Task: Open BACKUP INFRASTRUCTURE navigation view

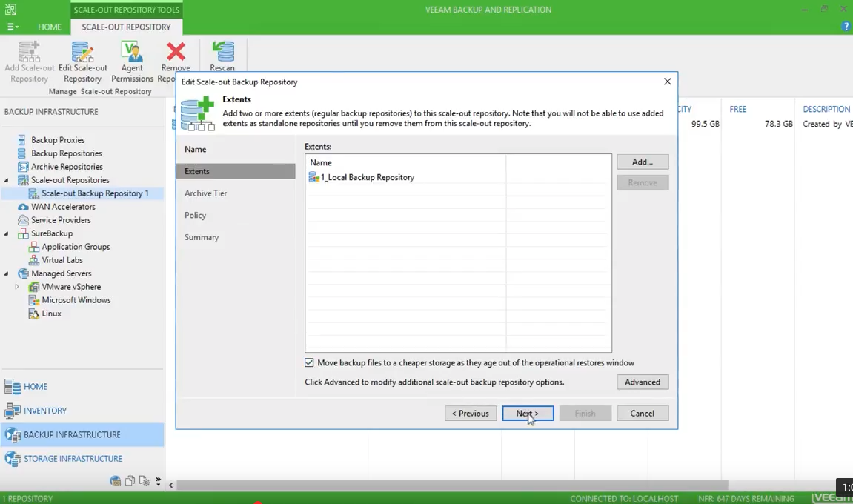Action: click(x=83, y=434)
